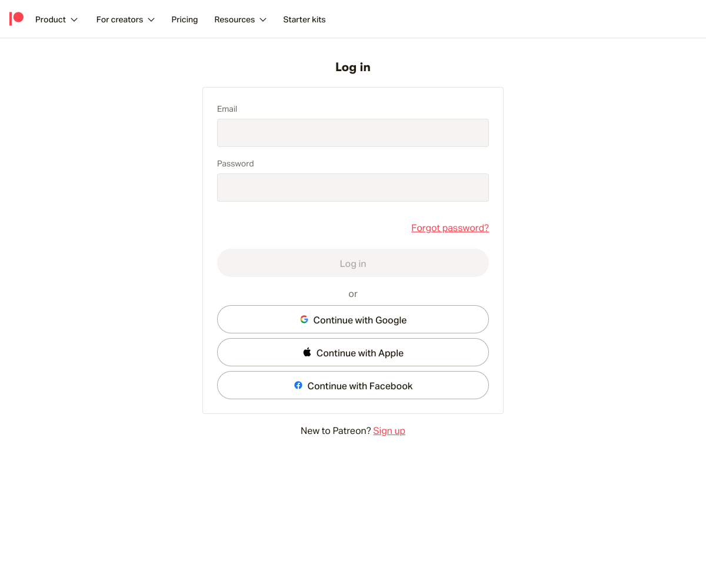Click the Patreon logo icon
The height and width of the screenshot is (588, 706).
[x=16, y=19]
